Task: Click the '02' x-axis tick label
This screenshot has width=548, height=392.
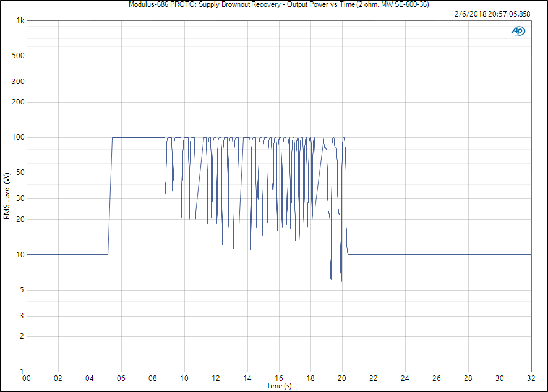Action: pos(58,378)
